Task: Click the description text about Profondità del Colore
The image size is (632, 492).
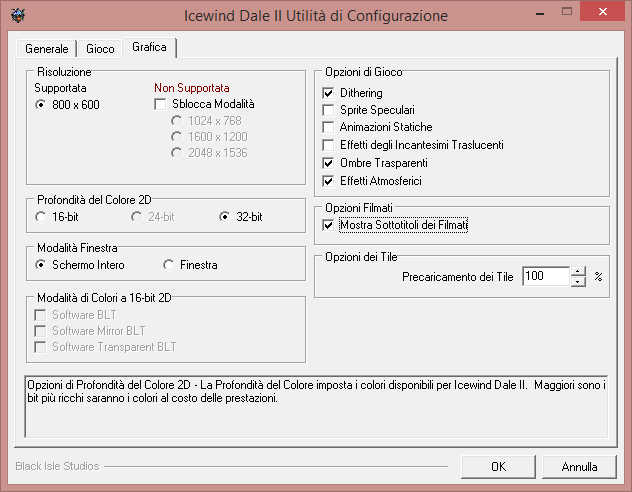Action: 316,392
